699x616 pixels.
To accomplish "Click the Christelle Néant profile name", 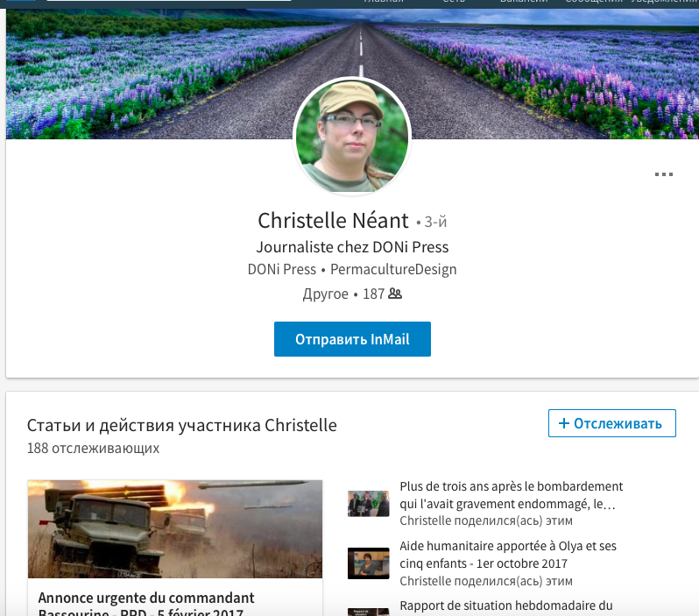I will [x=333, y=220].
